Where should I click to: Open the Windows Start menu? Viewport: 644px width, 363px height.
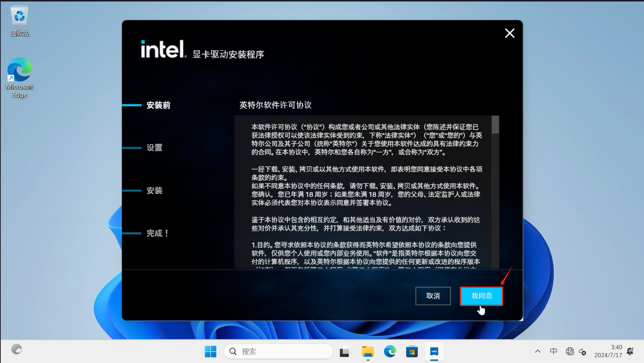(210, 352)
